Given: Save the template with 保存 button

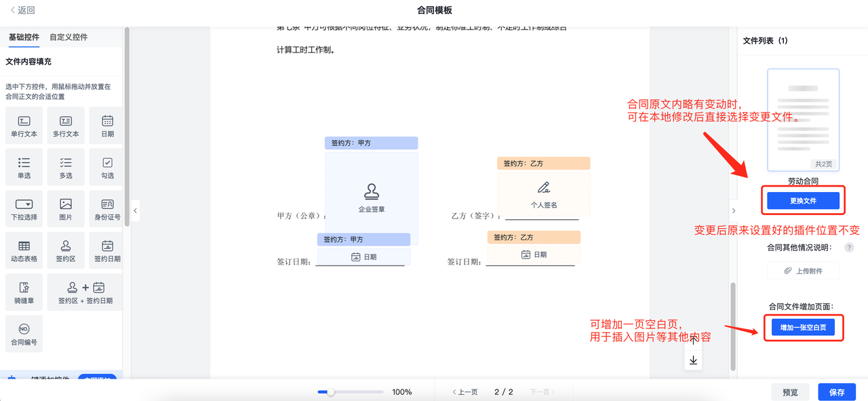Looking at the screenshot, I should [837, 392].
